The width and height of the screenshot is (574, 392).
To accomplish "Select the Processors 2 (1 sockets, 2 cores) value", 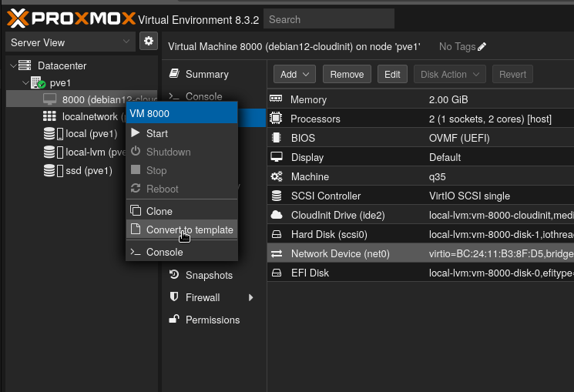I will pyautogui.click(x=490, y=119).
